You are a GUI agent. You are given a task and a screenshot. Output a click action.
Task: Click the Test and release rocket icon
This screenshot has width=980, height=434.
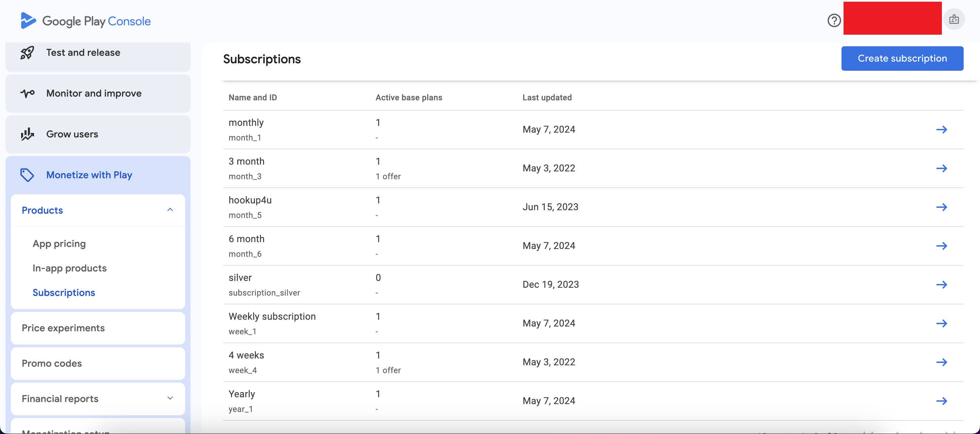27,53
